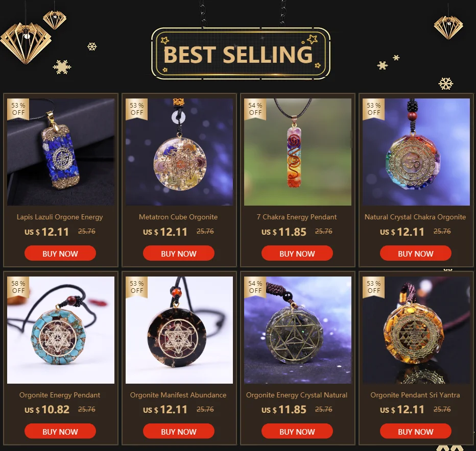This screenshot has height=451, width=476.
Task: Click BUY NOW for Lapis Lazuli Orgone Energy
Action: (60, 253)
